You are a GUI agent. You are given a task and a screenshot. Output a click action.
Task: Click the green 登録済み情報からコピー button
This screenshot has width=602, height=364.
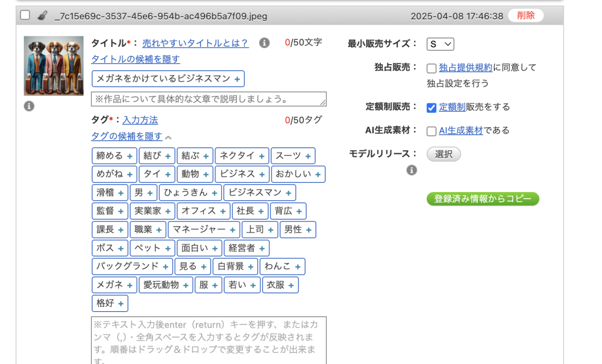pos(483,199)
